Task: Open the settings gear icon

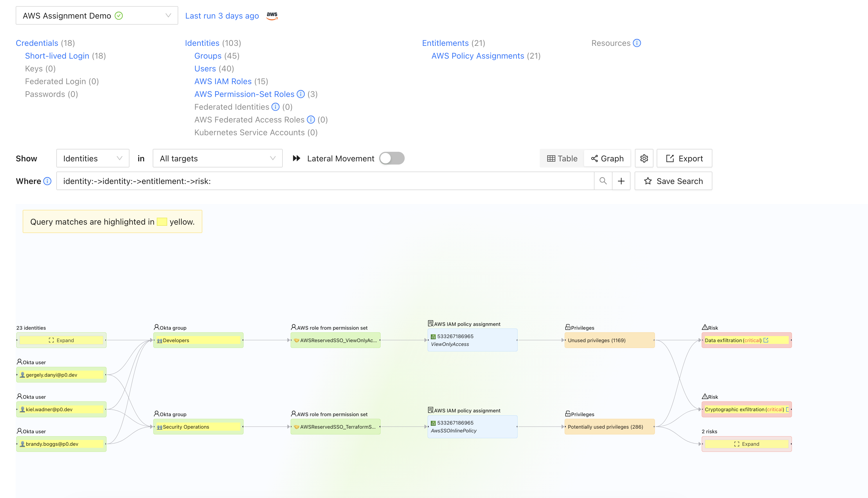Action: 644,158
